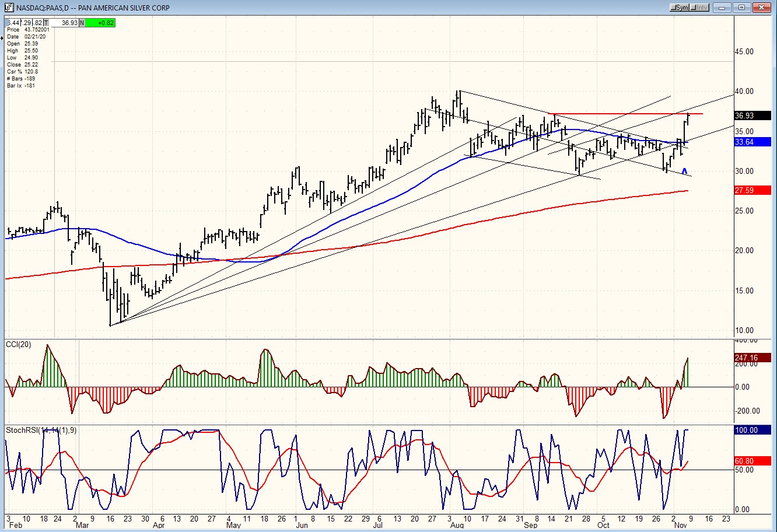Screen dimensions: 777x532
Task: Click the red 27.59 moving average tag
Action: click(751, 190)
